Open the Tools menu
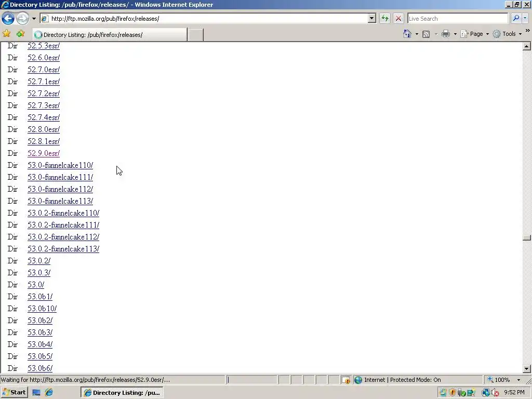Screen dimensions: 532x399 [507, 34]
